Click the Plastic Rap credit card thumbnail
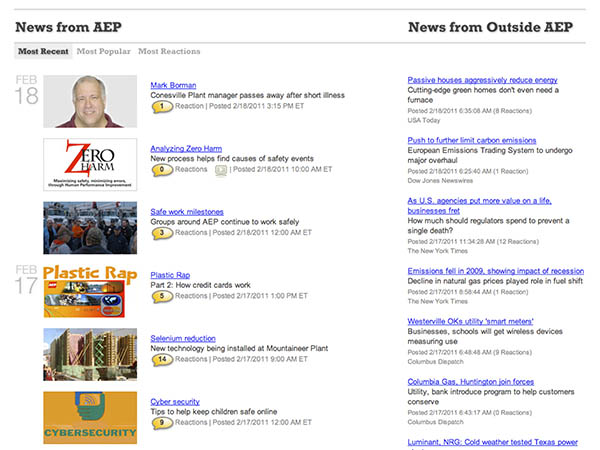600x450 pixels. pyautogui.click(x=90, y=291)
